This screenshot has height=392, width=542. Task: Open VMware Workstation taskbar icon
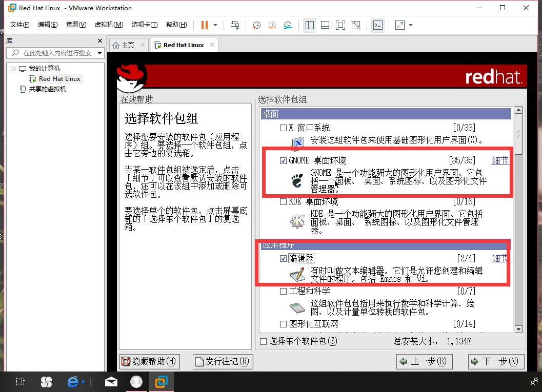click(x=162, y=382)
